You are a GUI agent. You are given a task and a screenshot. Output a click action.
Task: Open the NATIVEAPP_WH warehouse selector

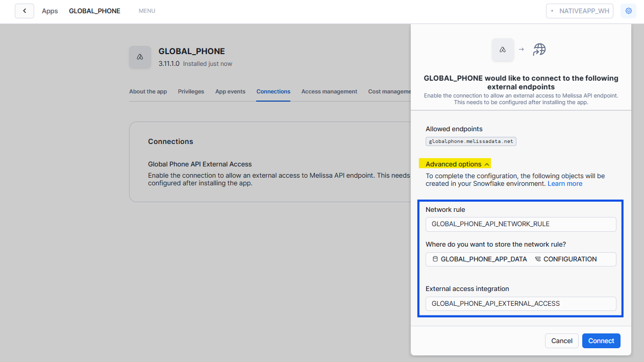[x=579, y=11]
